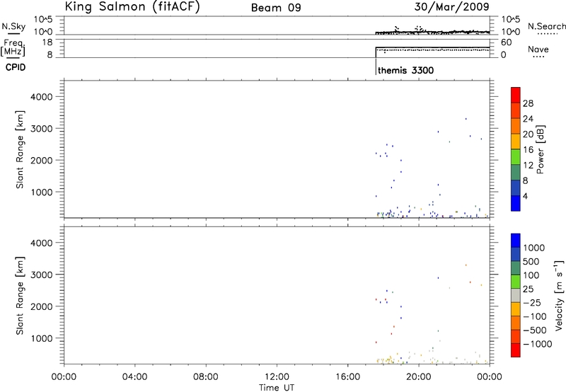
Task: Select the "themis 3300" CPID annotation
Action: 405,70
